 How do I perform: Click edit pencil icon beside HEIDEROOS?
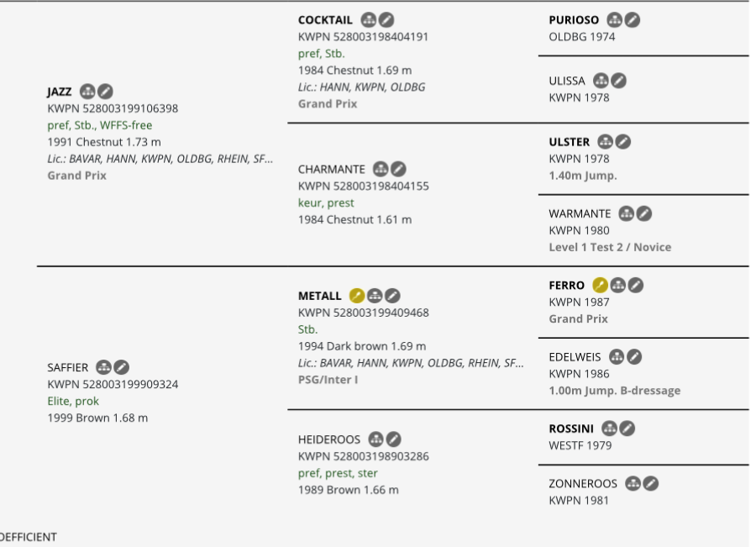pos(393,439)
